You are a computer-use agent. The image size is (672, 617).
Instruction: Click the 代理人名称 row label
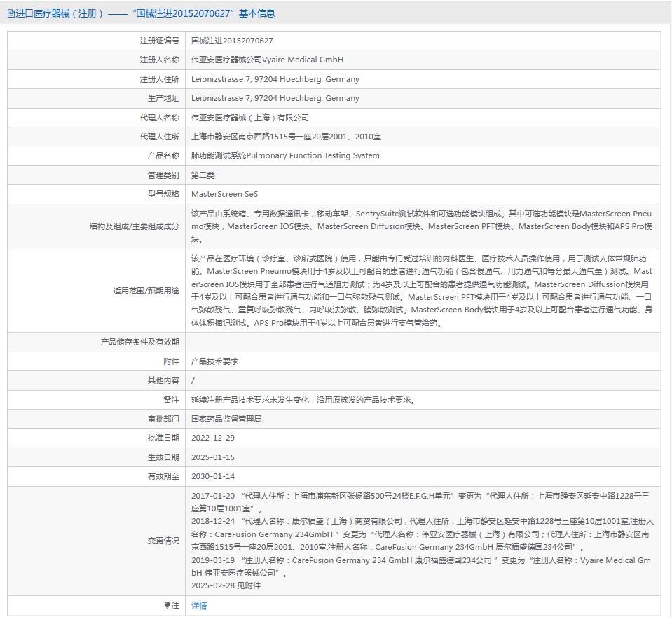coord(158,117)
